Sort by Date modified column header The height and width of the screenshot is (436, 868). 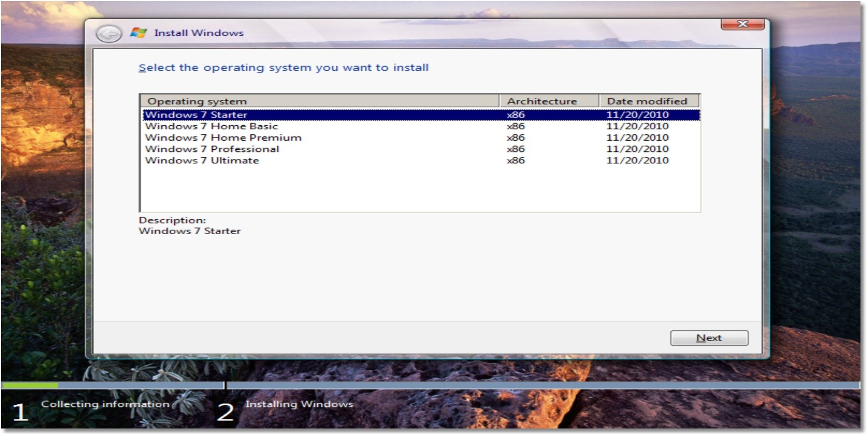[649, 101]
